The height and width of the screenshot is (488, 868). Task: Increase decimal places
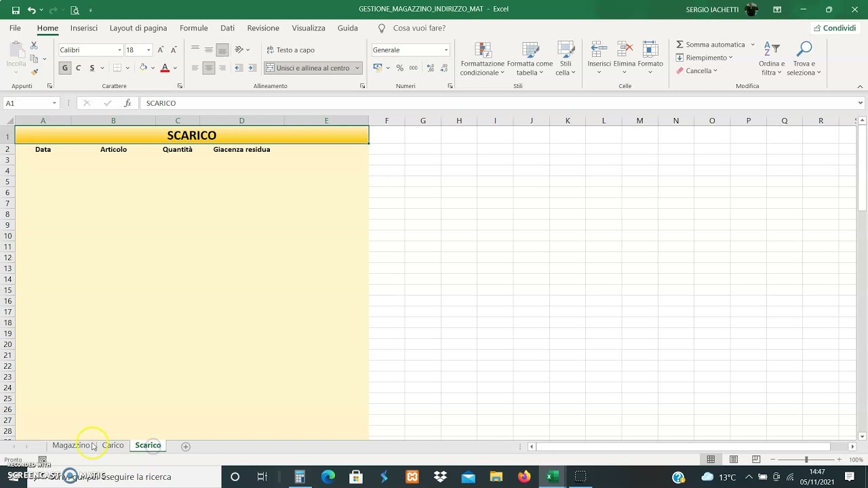click(x=431, y=68)
